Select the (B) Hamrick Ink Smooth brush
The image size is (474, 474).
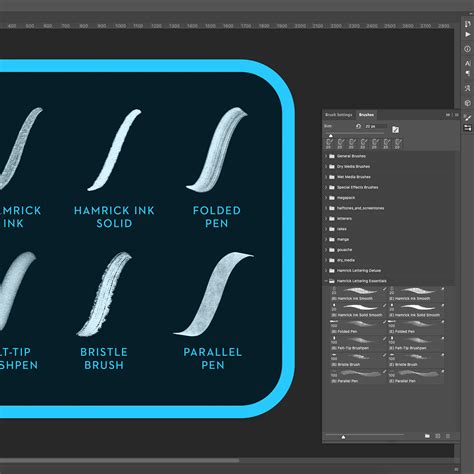click(x=358, y=294)
